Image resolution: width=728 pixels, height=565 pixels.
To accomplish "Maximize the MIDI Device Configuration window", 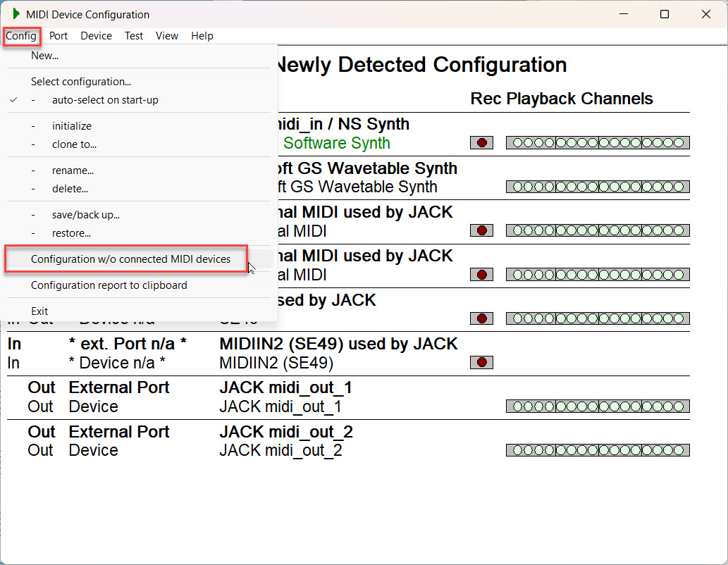I will (x=664, y=14).
